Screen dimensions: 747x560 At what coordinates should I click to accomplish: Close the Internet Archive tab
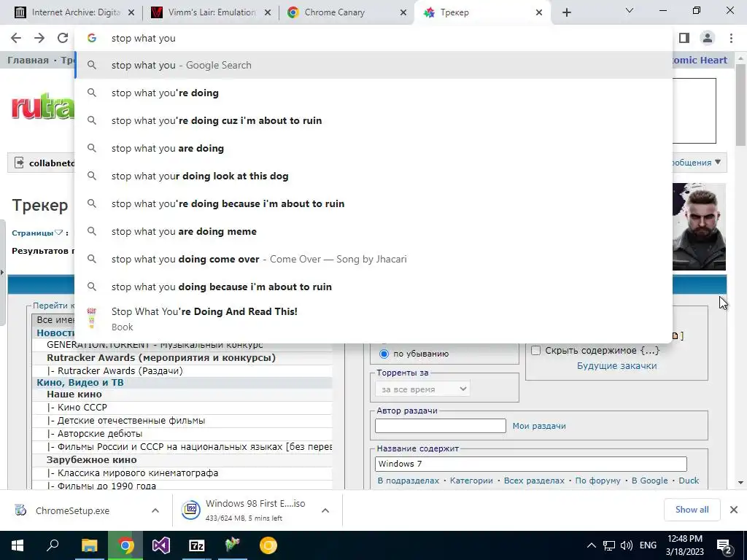coord(131,13)
